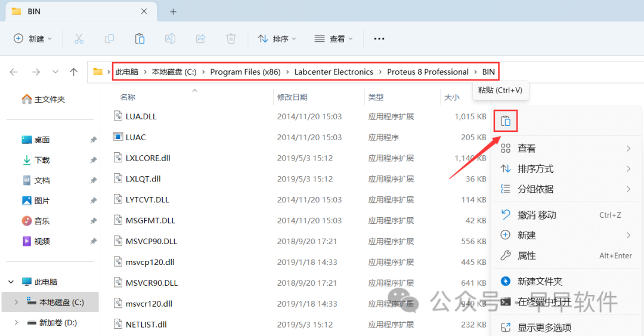
Task: Click the Copy icon in toolbar
Action: coord(109,39)
